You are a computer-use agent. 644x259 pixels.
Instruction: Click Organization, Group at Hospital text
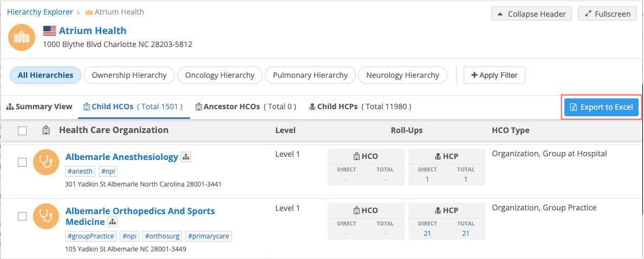549,154
